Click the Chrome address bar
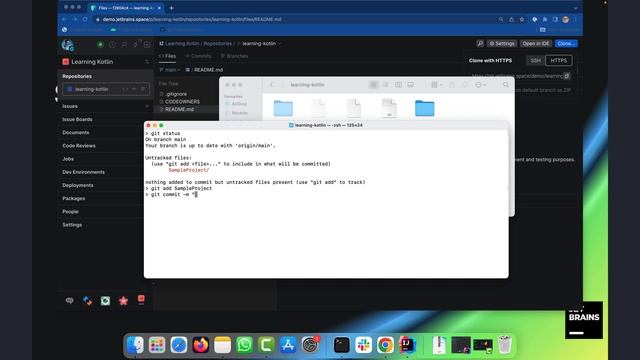 (x=294, y=19)
